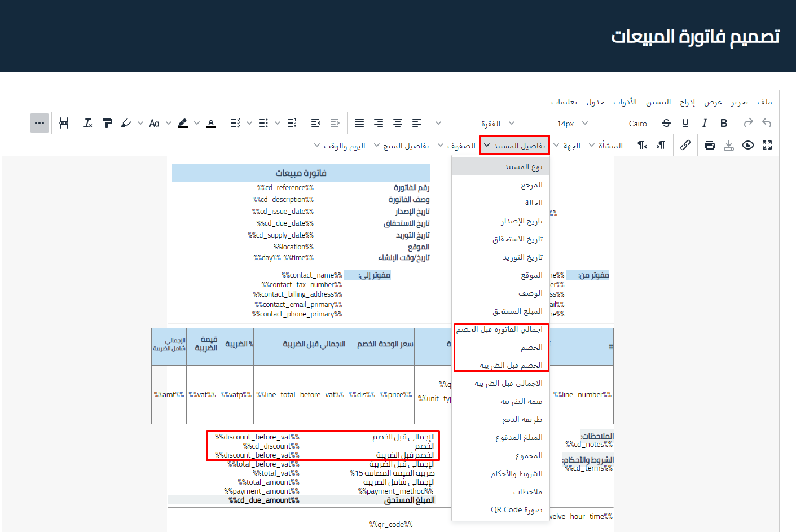Toggle center alignment
The height and width of the screenshot is (532, 796).
pos(398,123)
